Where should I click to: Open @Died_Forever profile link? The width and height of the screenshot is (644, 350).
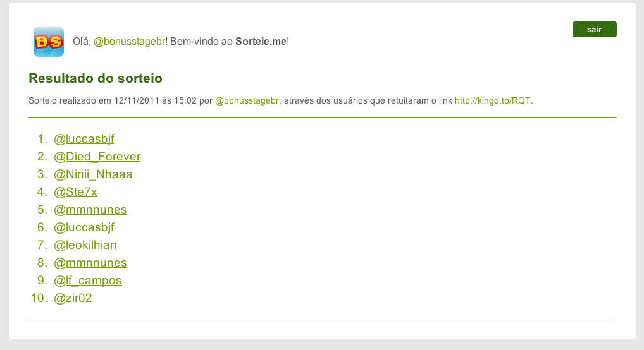coord(97,156)
